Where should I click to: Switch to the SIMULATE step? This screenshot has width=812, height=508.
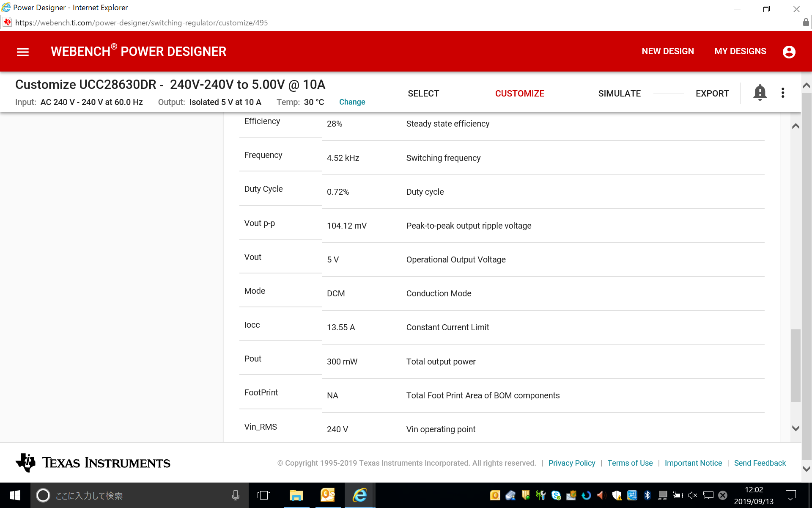click(620, 94)
